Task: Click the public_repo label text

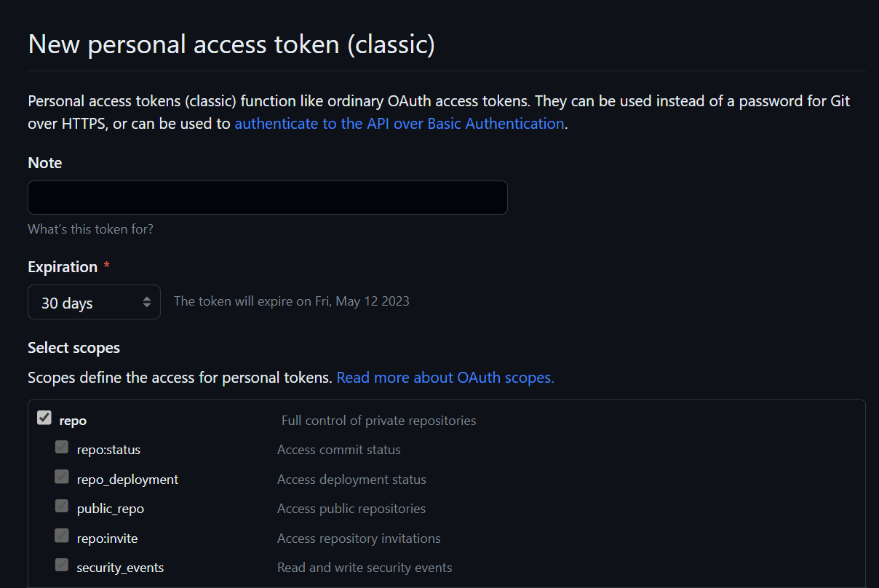Action: [110, 509]
